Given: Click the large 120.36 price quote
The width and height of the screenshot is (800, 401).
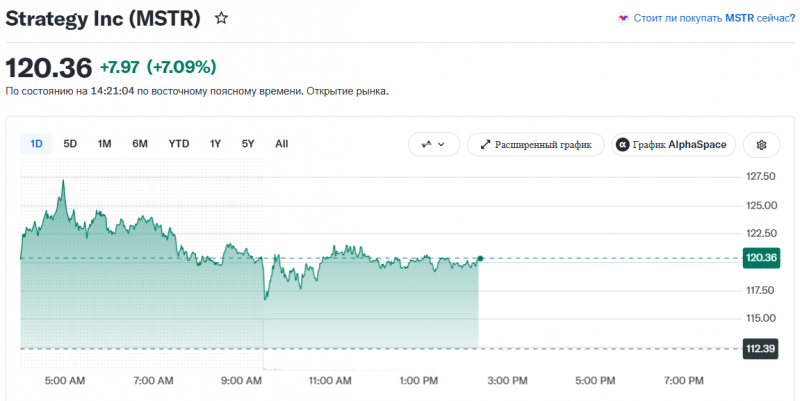Looking at the screenshot, I should point(48,68).
